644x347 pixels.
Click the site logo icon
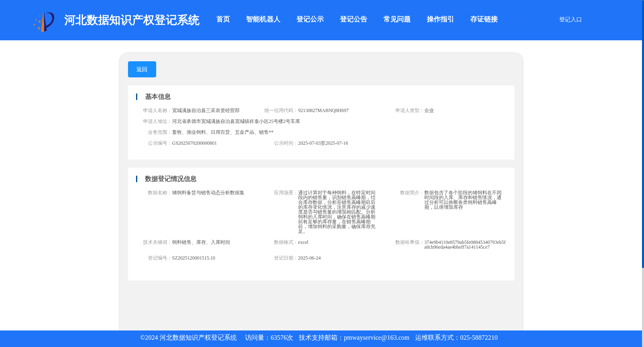click(x=44, y=21)
